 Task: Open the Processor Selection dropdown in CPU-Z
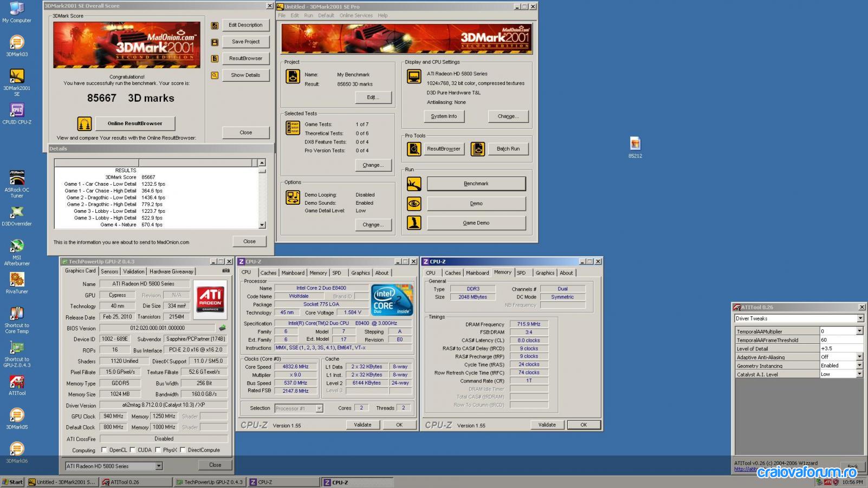click(319, 408)
